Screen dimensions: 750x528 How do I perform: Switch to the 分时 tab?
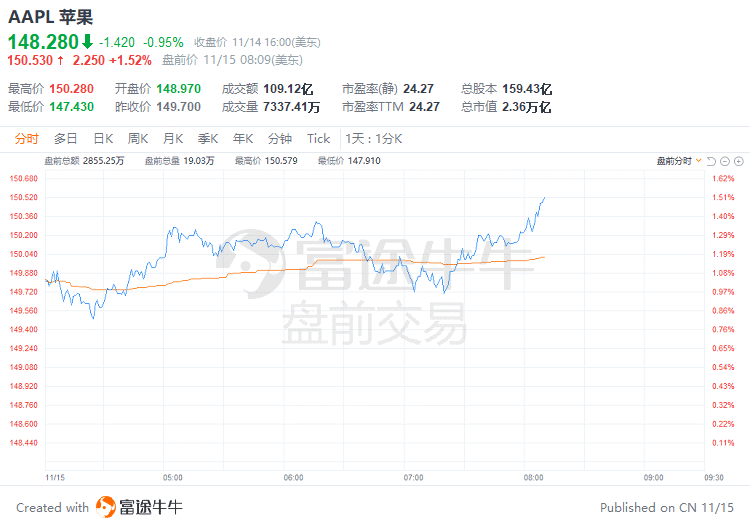click(x=26, y=139)
